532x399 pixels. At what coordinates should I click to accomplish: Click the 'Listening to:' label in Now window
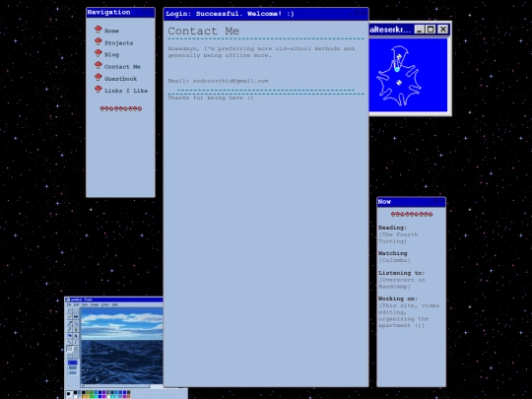pos(401,273)
